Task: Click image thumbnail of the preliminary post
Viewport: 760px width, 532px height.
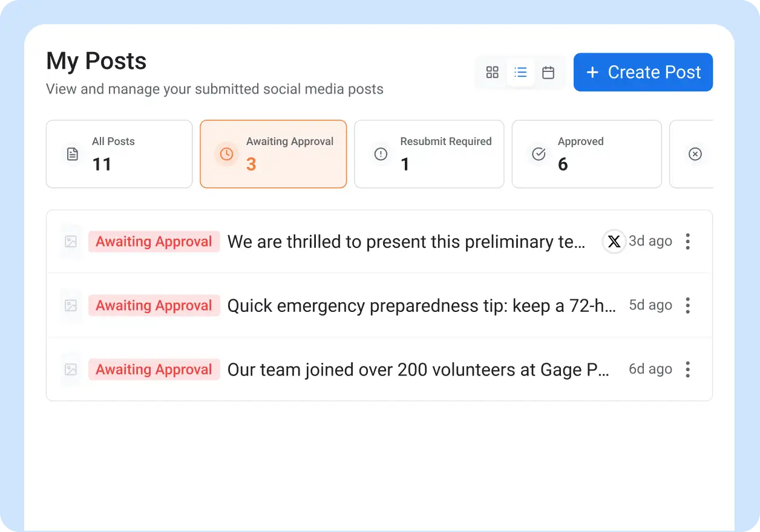Action: (x=71, y=242)
